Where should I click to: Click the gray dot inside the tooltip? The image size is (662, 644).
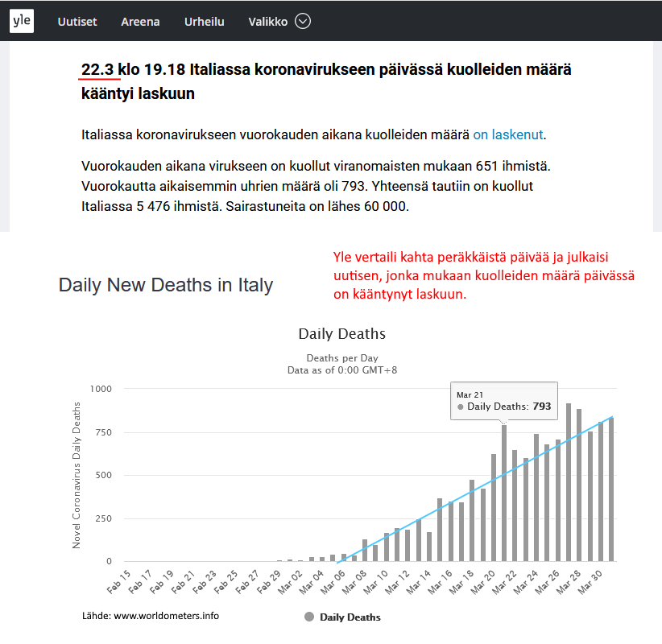(x=461, y=407)
